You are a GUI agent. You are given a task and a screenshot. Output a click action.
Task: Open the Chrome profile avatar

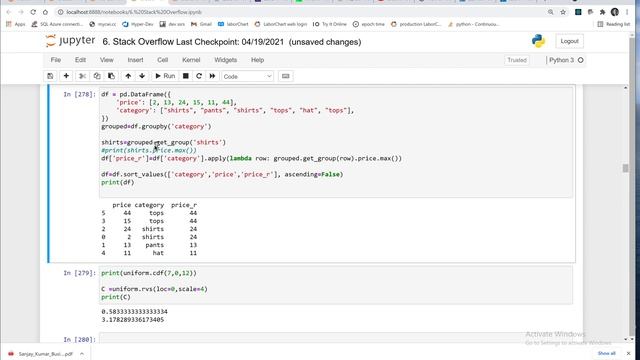[615, 12]
